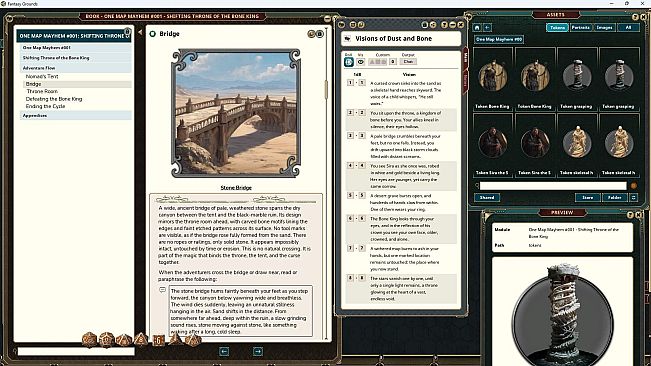Image resolution: width=651 pixels, height=366 pixels.
Task: Click the Stone Bridge caption link
Action: [x=236, y=188]
